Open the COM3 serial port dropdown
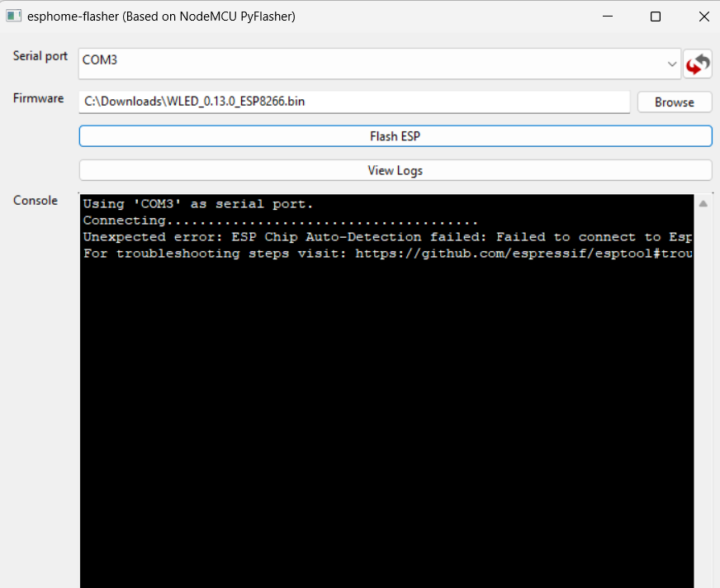720x588 pixels. coord(379,64)
